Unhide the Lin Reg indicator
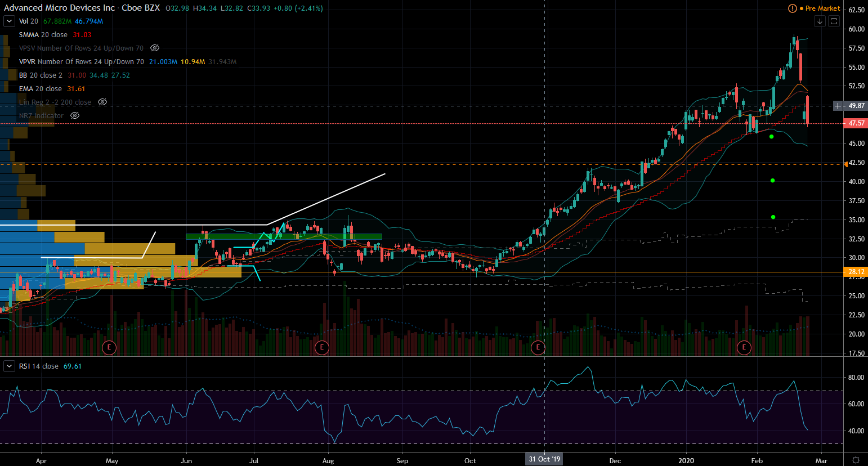The width and height of the screenshot is (868, 466). pos(102,102)
